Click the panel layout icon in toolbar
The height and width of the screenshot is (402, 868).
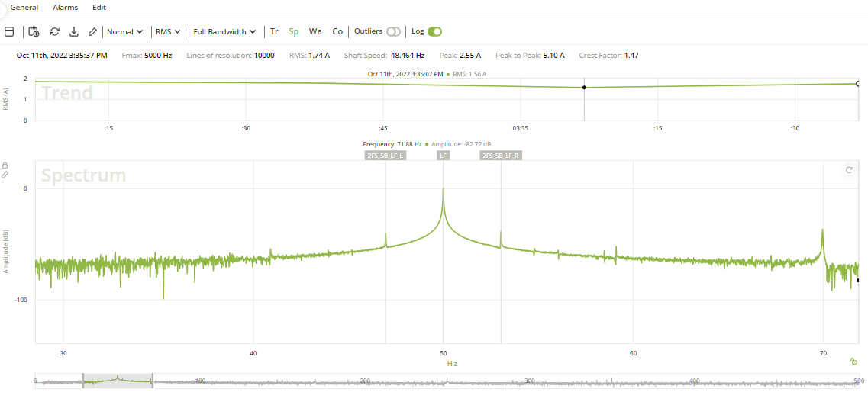[9, 32]
